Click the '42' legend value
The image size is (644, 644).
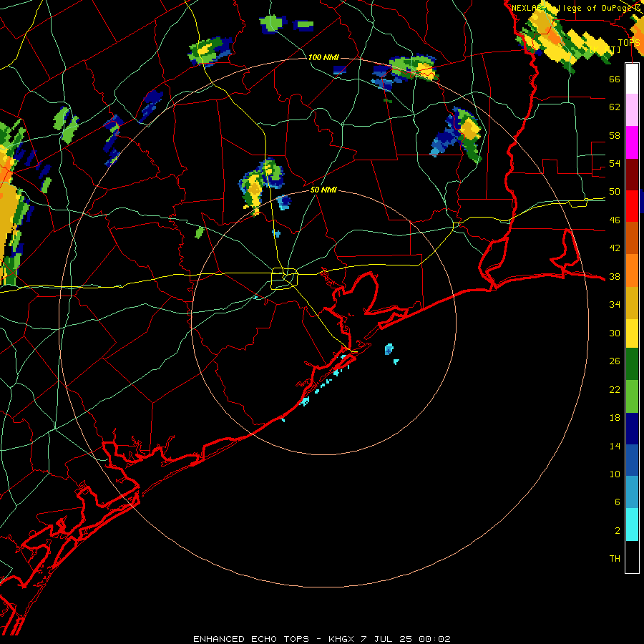[615, 248]
